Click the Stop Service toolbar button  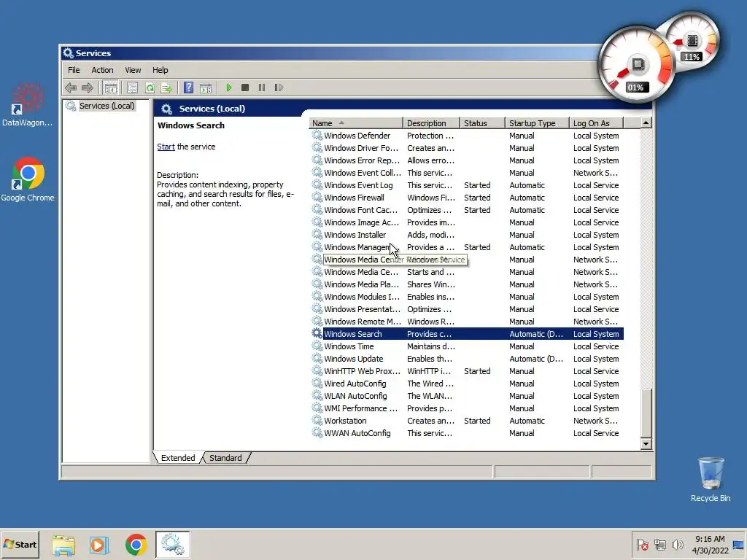[x=245, y=87]
